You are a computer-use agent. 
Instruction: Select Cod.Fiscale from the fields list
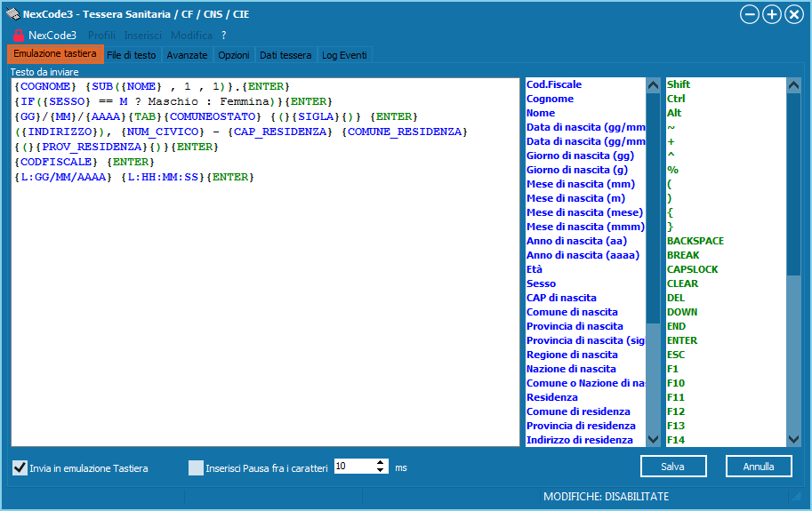pos(554,84)
